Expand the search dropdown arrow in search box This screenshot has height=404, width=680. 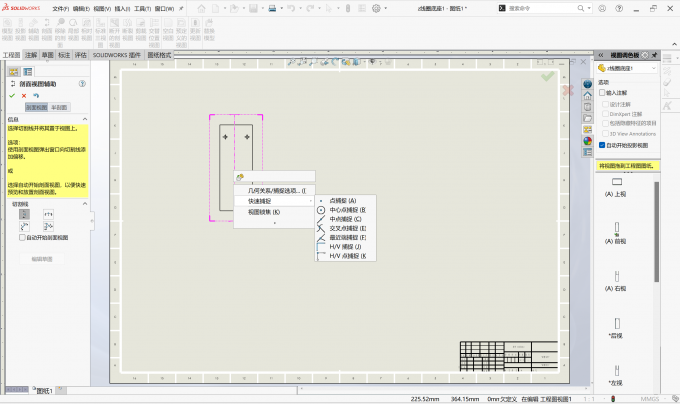pos(589,8)
